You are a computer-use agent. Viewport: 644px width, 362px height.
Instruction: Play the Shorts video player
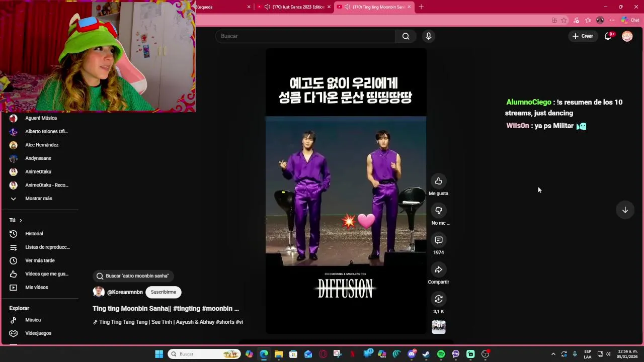click(346, 191)
